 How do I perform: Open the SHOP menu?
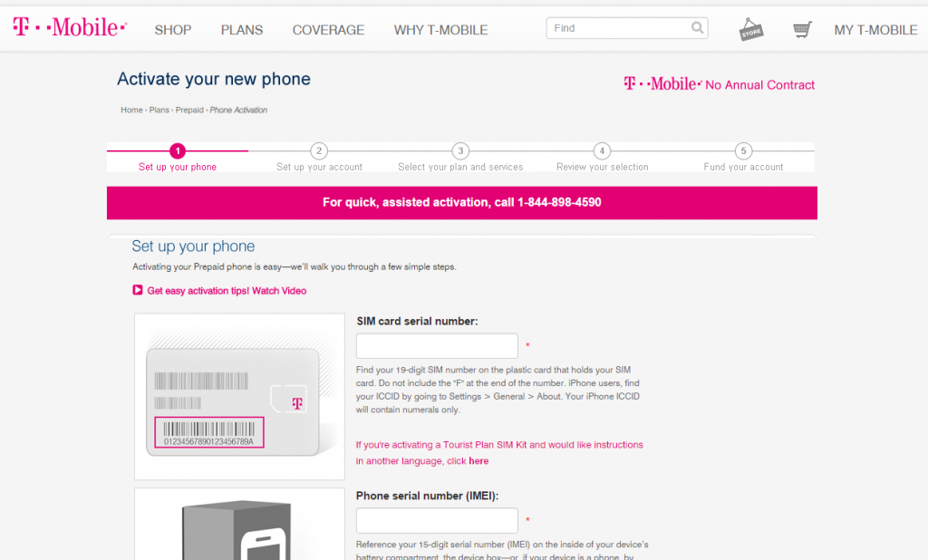[172, 29]
